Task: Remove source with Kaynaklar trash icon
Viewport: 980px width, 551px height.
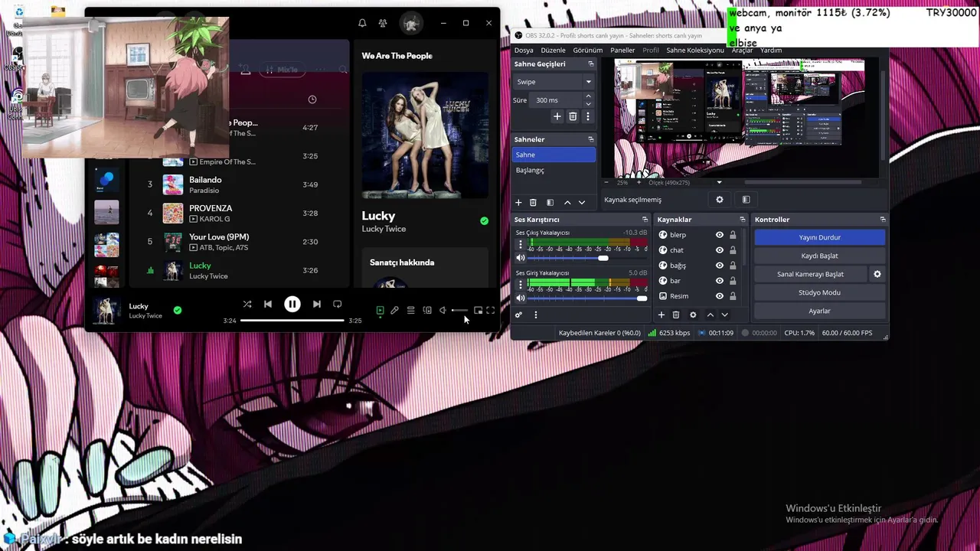Action: pos(676,315)
